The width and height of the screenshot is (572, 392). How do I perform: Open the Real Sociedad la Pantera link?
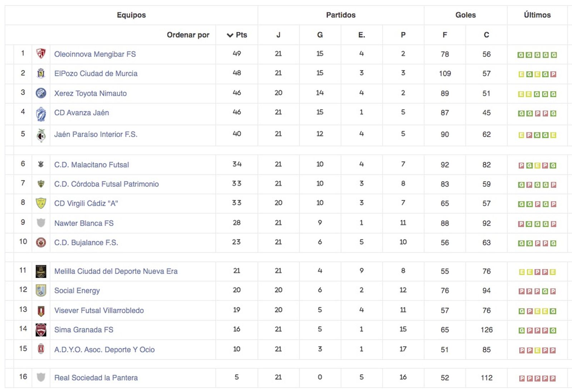(x=96, y=378)
